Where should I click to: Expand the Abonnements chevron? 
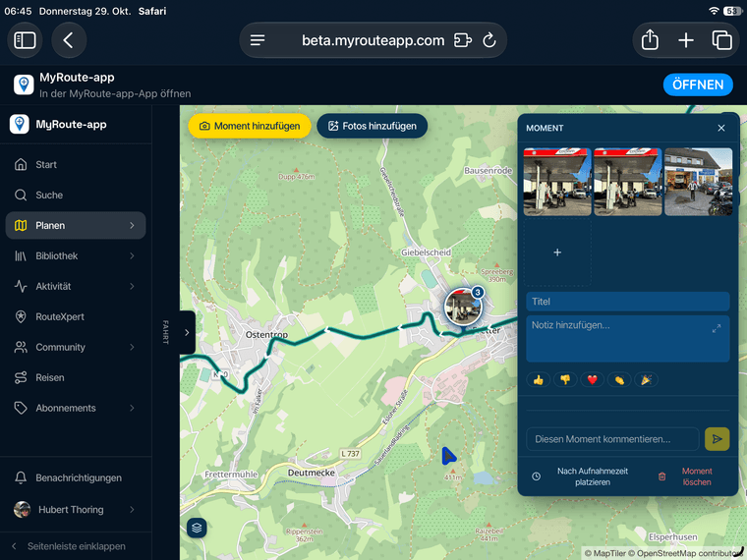tap(132, 408)
